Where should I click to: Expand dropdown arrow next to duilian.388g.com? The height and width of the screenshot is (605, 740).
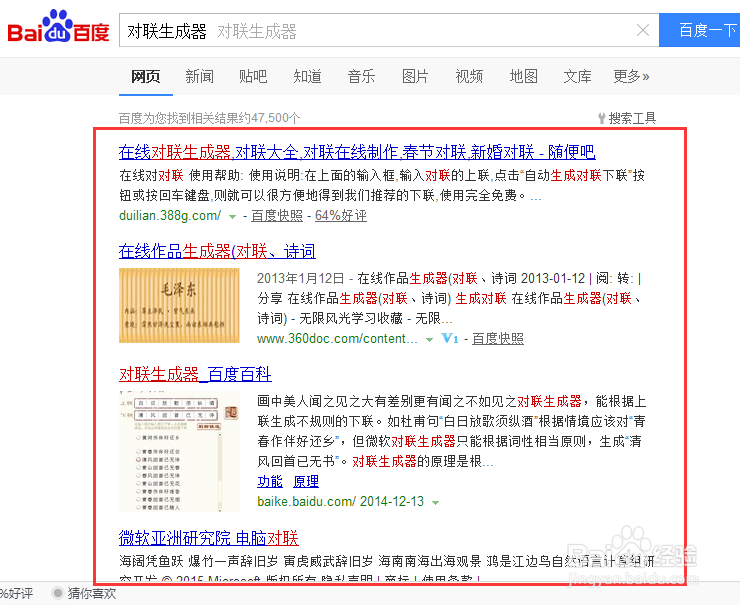[232, 217]
